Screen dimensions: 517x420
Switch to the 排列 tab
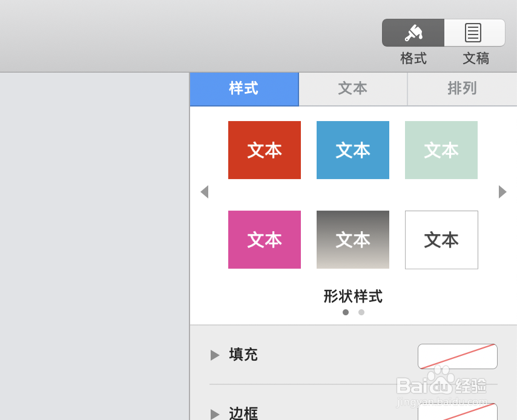coord(461,89)
